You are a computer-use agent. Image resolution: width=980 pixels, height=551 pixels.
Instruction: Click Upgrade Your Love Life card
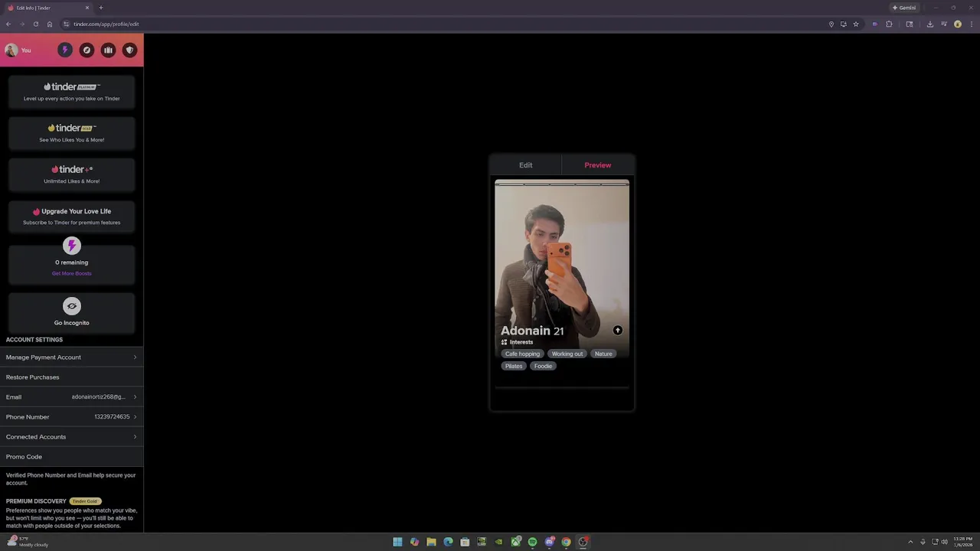click(71, 216)
